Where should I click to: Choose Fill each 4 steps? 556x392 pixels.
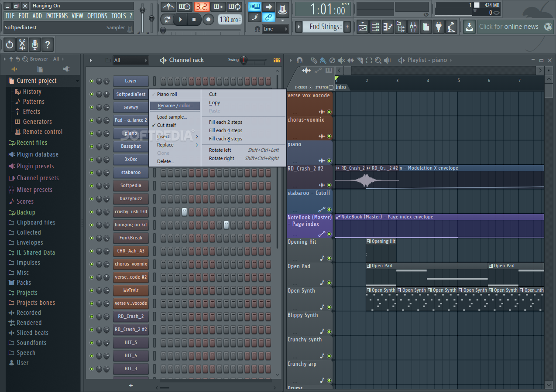pyautogui.click(x=225, y=130)
